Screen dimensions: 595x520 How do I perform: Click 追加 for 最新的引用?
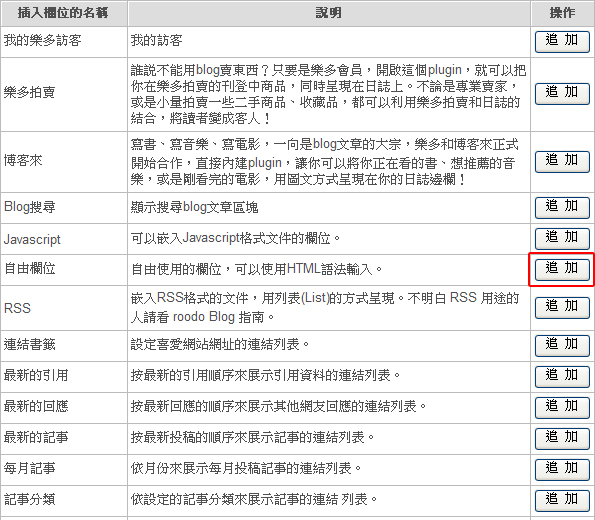click(x=562, y=377)
